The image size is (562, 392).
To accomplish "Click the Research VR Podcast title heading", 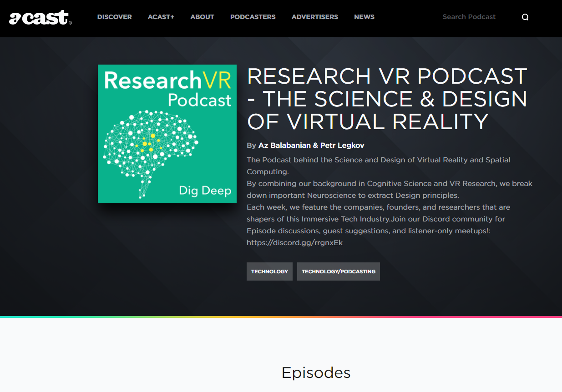I will (x=387, y=99).
